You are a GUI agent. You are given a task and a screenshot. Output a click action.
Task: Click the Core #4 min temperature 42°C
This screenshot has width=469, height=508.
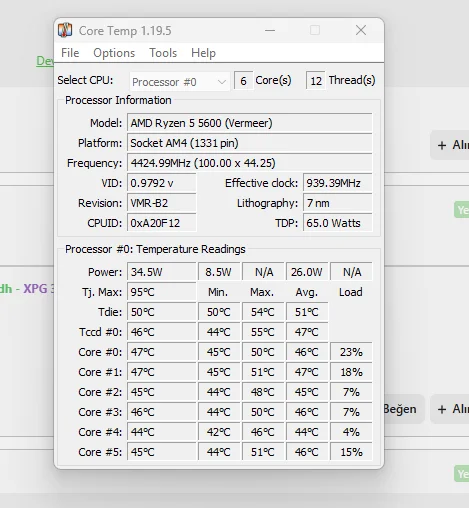click(x=219, y=432)
